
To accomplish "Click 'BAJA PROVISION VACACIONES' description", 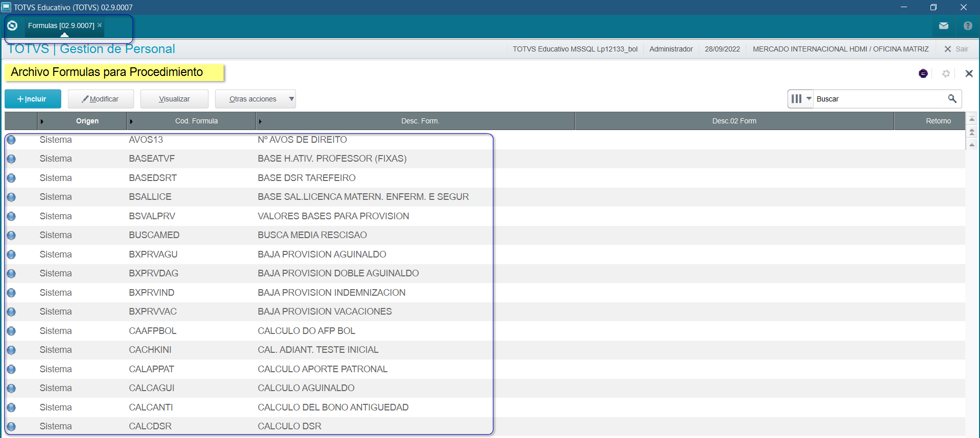I will pos(325,312).
